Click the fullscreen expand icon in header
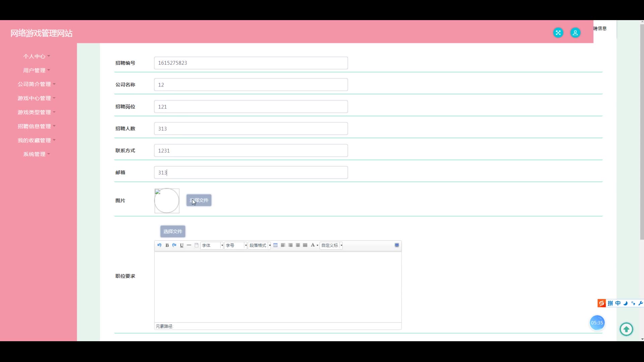Screen dimensions: 644x362 (x=558, y=33)
